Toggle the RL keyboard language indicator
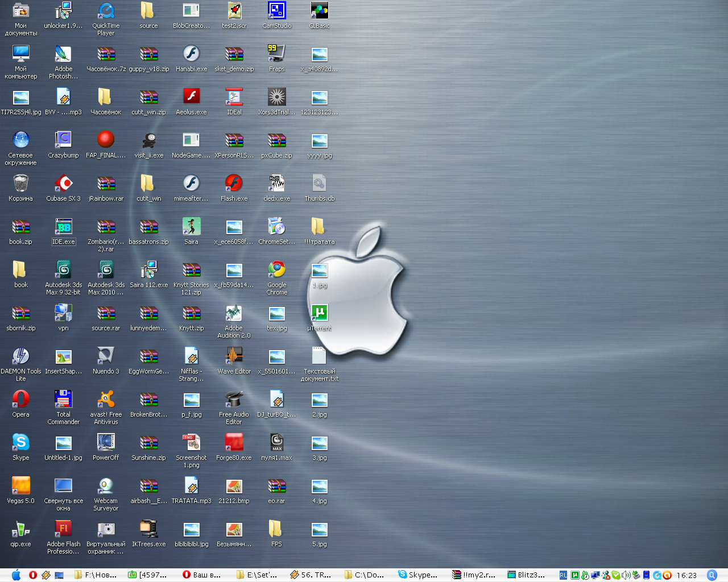This screenshot has width=728, height=582. tap(563, 575)
